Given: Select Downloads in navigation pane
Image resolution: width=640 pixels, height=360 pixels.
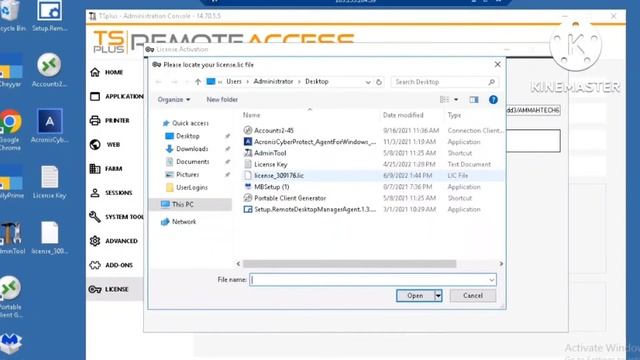Looking at the screenshot, I should point(192,149).
